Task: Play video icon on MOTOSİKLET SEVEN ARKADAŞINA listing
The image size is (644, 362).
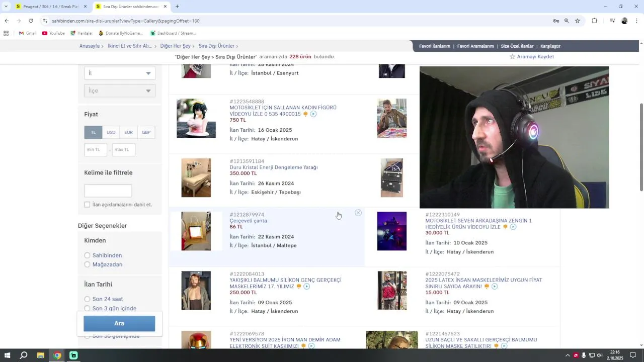Action: (513, 227)
